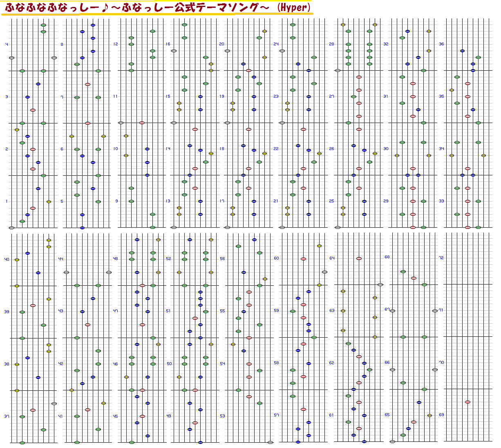This screenshot has width=501, height=448.
Task: Select measure number 20 label
Action: [221, 44]
